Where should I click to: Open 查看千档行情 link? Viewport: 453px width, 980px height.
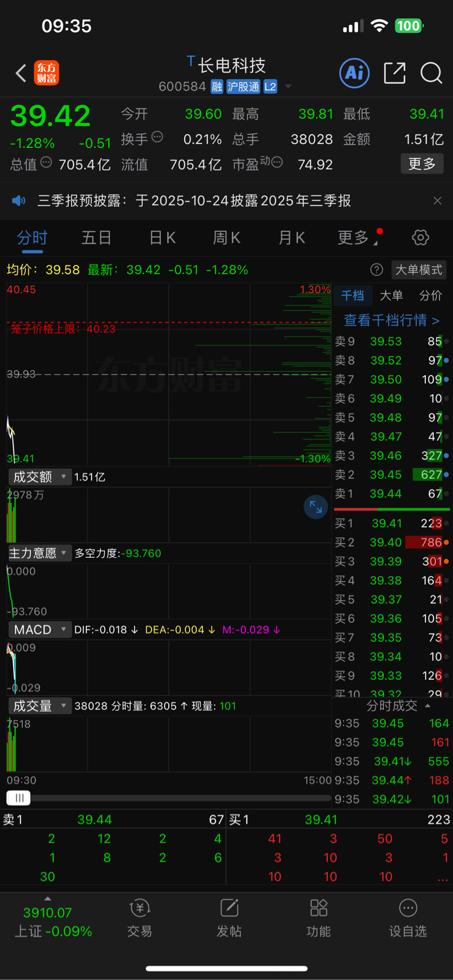[x=392, y=320]
